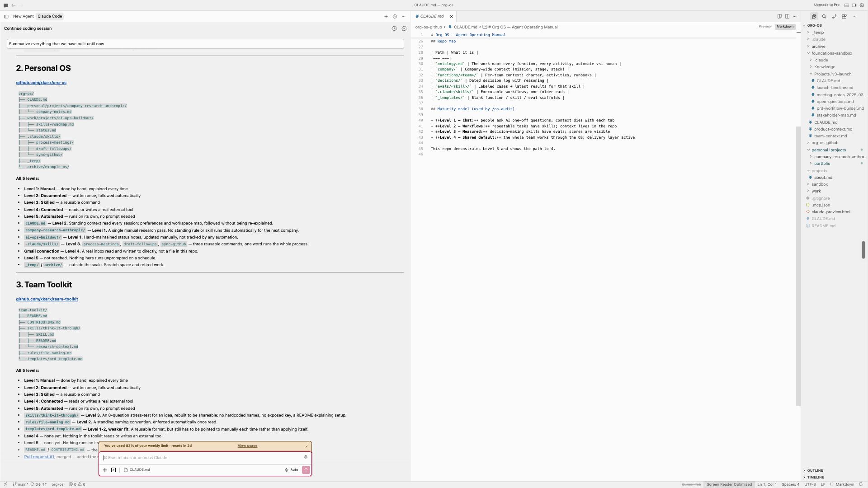The height and width of the screenshot is (488, 868).
Task: Switch editor to Preview mode
Action: pyautogui.click(x=765, y=27)
